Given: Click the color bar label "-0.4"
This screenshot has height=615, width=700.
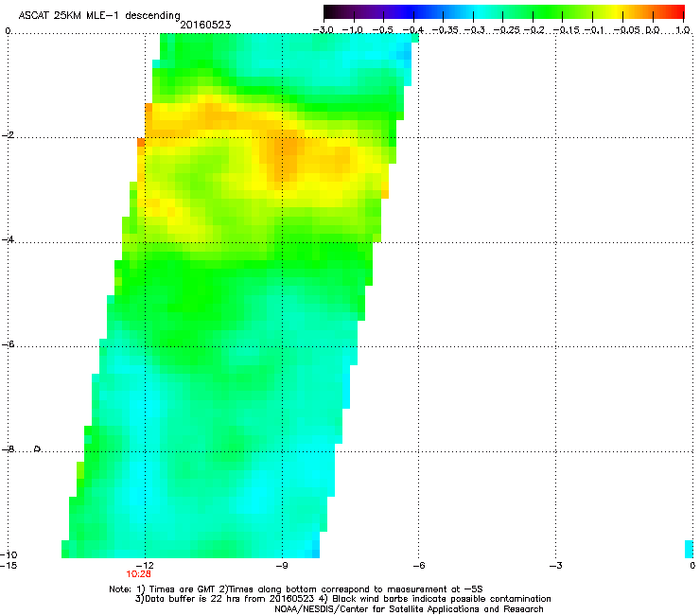Looking at the screenshot, I should tap(413, 30).
